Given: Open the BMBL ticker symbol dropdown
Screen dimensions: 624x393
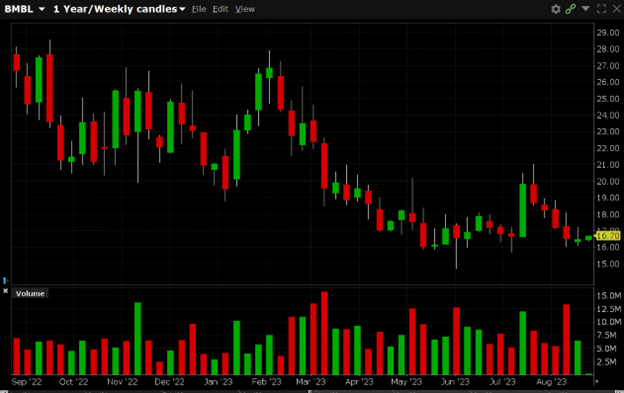Looking at the screenshot, I should click(x=25, y=9).
